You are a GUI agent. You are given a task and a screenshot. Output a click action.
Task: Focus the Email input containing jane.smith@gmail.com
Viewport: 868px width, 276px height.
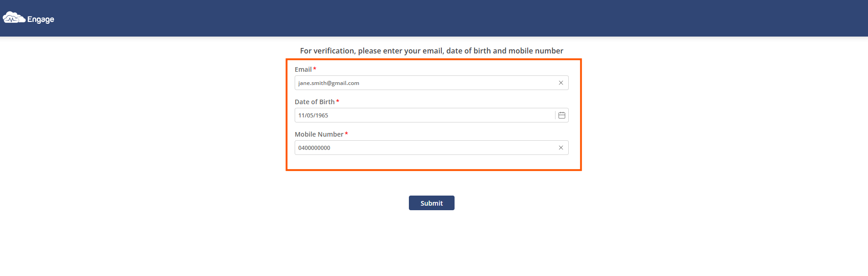click(431, 83)
